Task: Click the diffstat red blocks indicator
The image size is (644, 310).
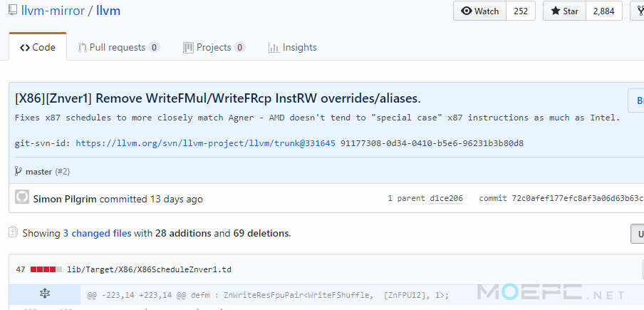Action: [x=46, y=270]
